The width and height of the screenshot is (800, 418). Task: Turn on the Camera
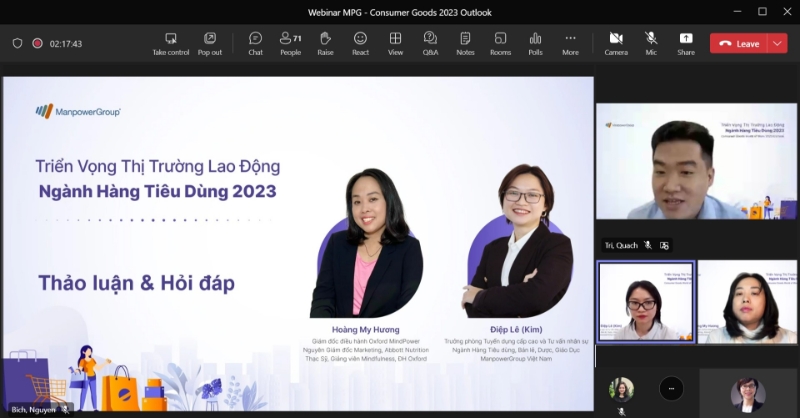(x=616, y=43)
